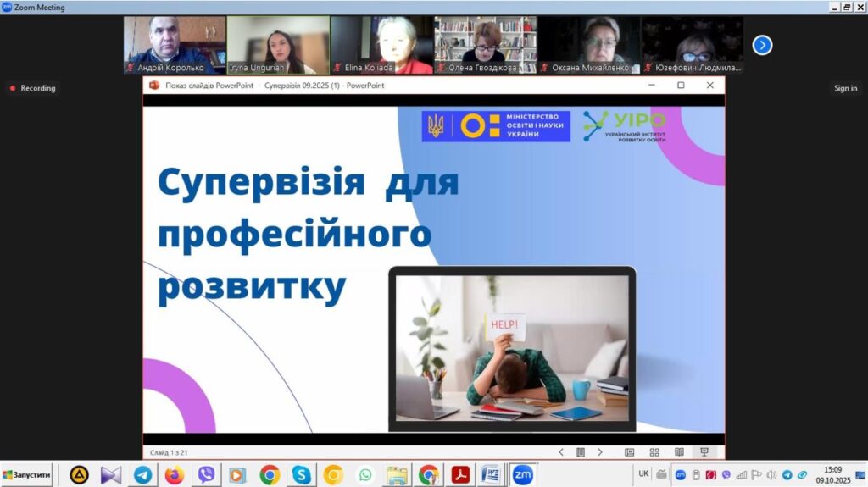Viewport: 868px width, 487px height.
Task: Open Firefox from the taskbar
Action: (175, 475)
